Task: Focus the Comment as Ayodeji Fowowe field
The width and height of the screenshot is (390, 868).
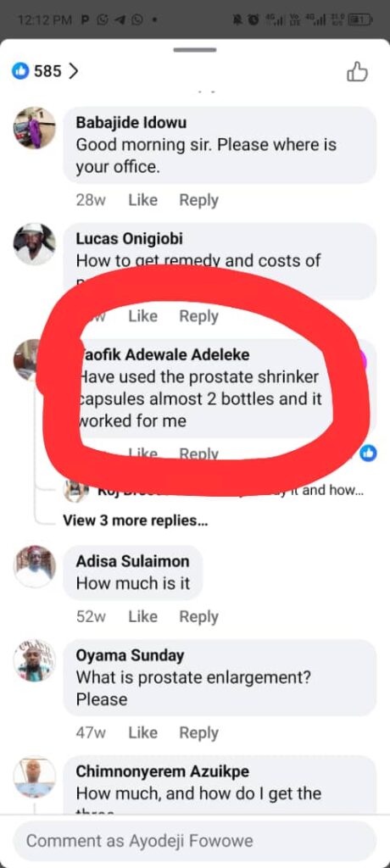Action: [x=194, y=841]
